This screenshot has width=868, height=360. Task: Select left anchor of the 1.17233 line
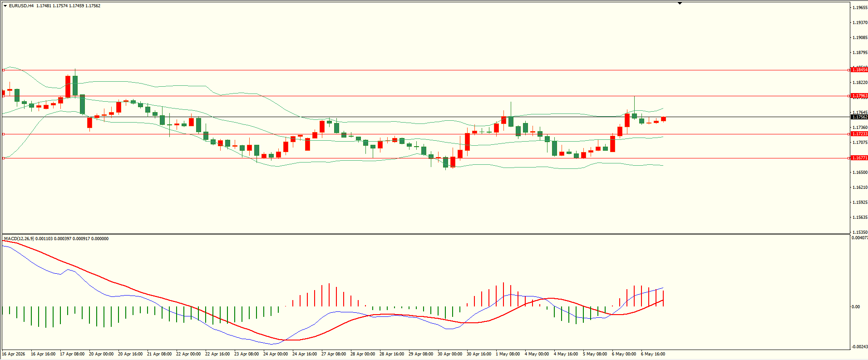point(3,134)
